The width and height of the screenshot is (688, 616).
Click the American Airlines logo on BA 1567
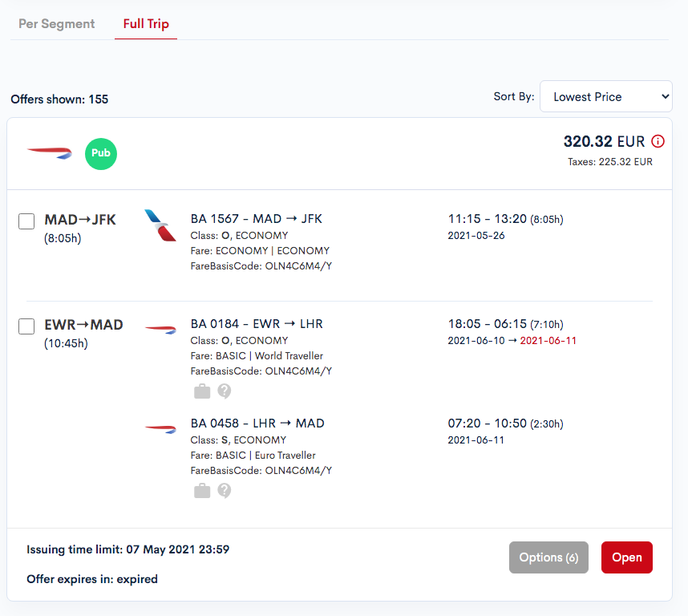160,225
